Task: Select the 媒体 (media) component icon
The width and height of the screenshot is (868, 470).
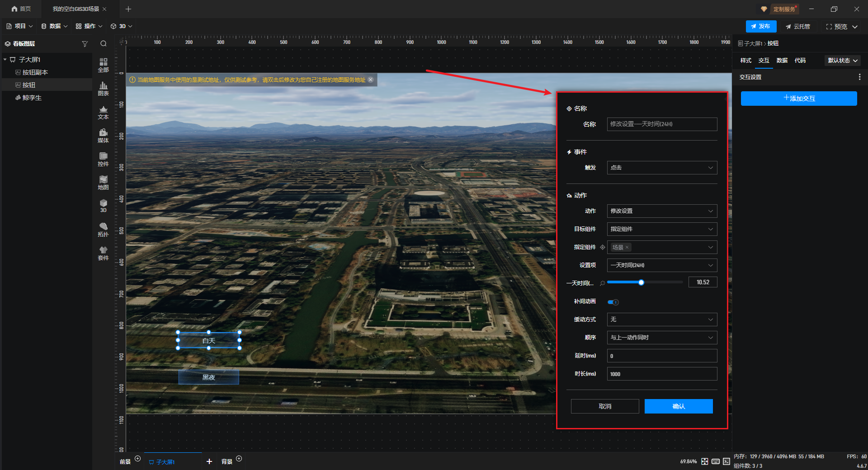Action: 103,135
